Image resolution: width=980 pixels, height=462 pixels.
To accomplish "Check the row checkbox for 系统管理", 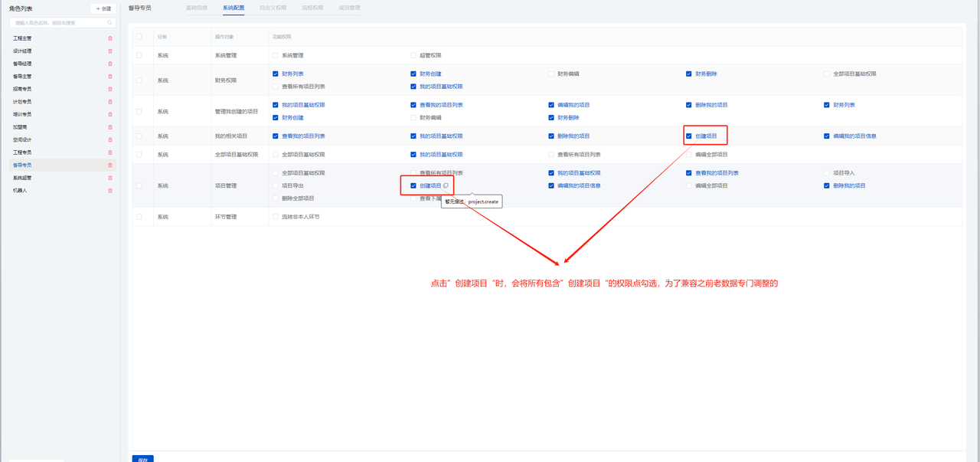I will [x=139, y=55].
